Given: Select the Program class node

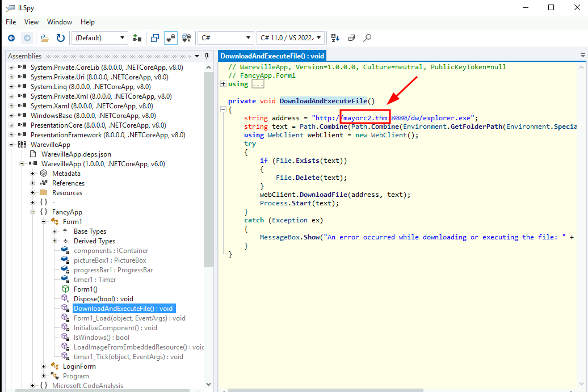Looking at the screenshot, I should click(x=75, y=376).
